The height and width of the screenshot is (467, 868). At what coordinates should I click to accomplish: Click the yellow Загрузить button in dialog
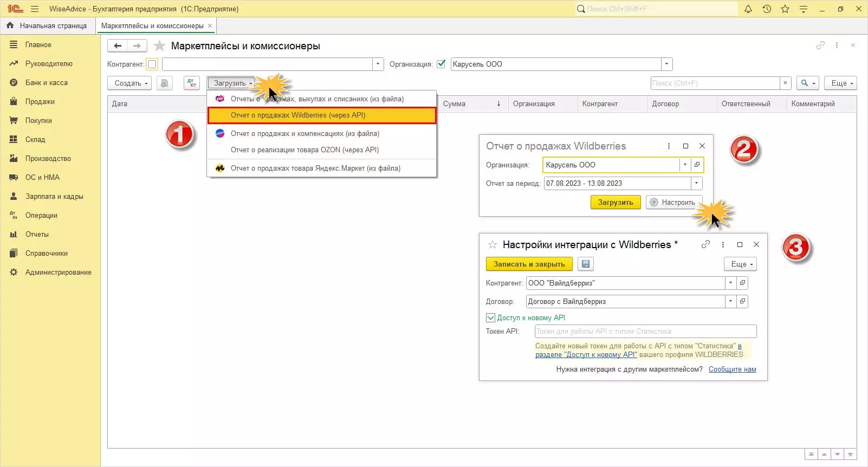pos(616,202)
